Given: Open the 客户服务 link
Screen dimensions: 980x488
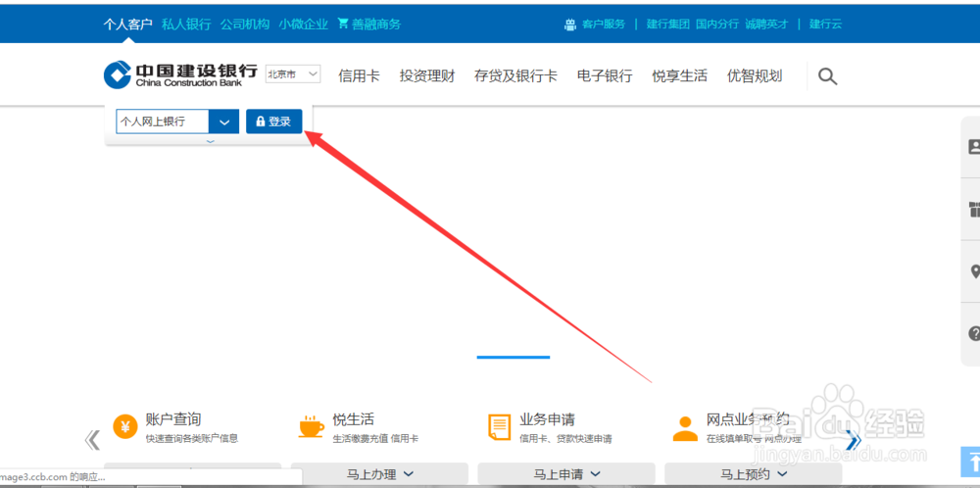Looking at the screenshot, I should click(604, 24).
